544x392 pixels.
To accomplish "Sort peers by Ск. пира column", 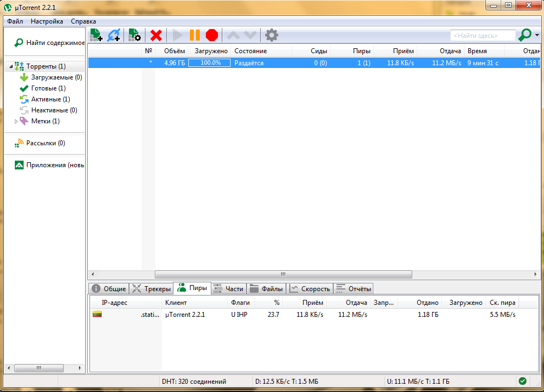I will coord(502,303).
